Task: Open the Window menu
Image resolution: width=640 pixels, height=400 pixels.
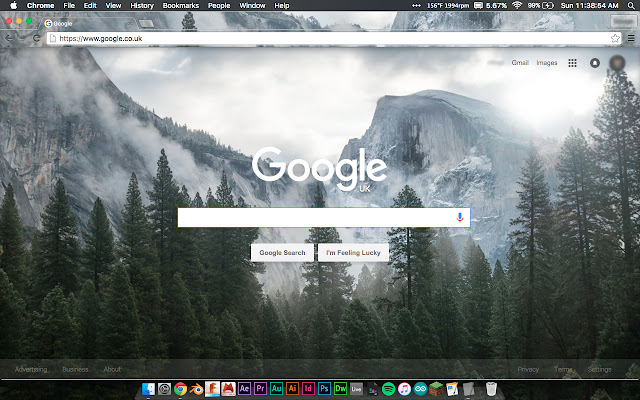Action: (x=252, y=5)
